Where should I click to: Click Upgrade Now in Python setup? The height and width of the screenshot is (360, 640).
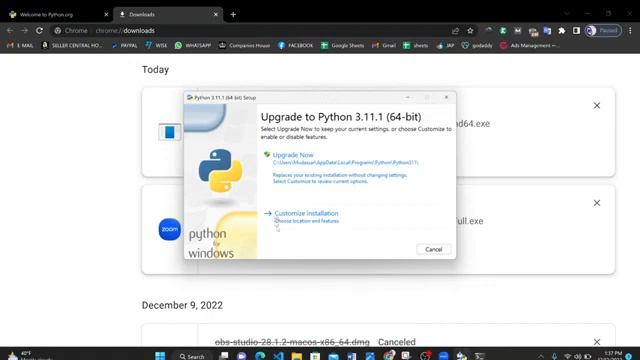(293, 155)
